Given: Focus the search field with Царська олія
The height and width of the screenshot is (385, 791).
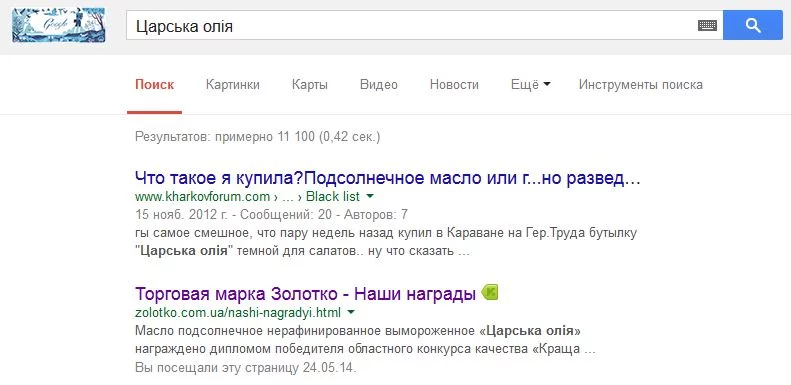Looking at the screenshot, I should pyautogui.click(x=409, y=25).
